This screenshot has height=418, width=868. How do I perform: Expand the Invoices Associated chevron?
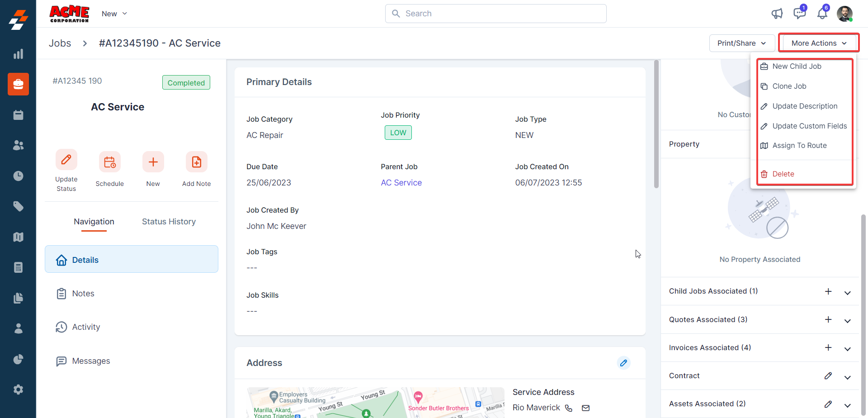pyautogui.click(x=847, y=349)
